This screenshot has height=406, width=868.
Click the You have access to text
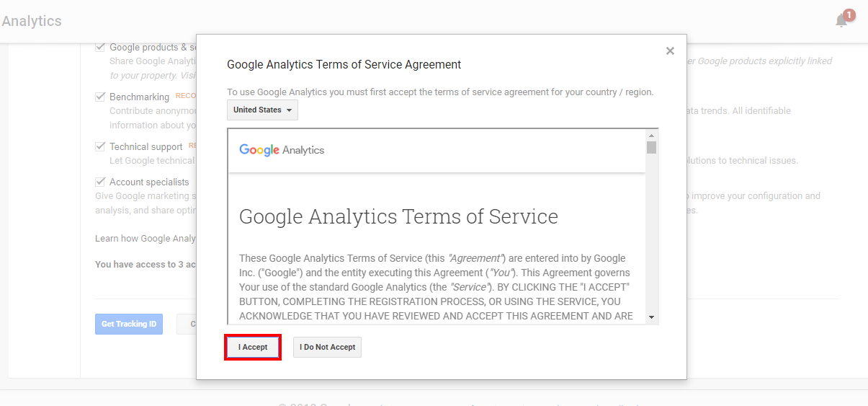click(146, 265)
